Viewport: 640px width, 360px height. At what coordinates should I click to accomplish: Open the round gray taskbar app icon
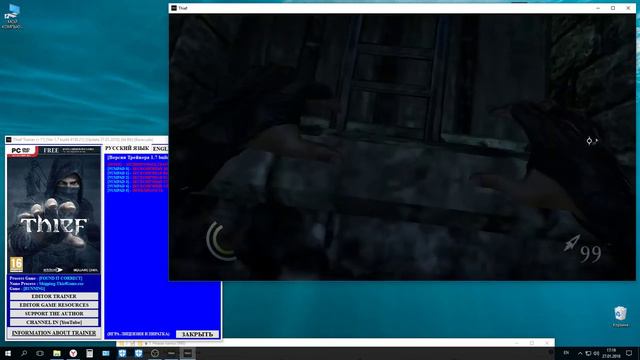(155, 353)
